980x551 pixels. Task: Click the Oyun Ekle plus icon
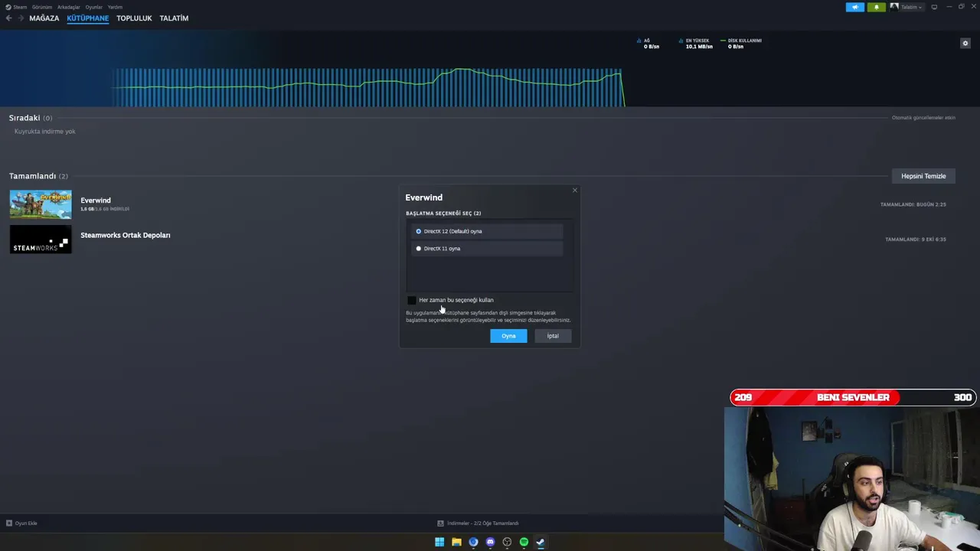click(9, 523)
